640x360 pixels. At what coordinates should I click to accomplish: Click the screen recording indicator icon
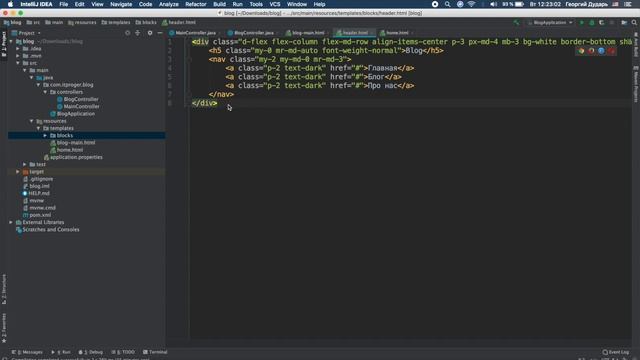click(x=435, y=4)
